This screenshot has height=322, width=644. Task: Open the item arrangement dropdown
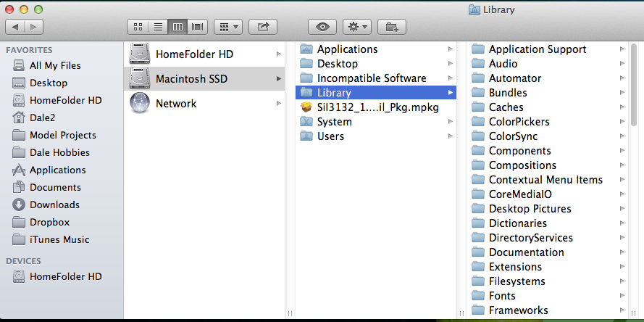click(228, 27)
